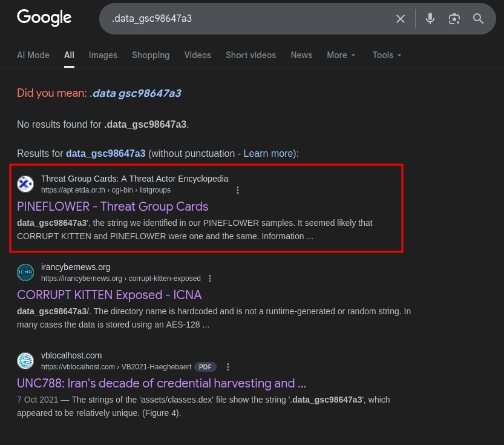The height and width of the screenshot is (445, 504).
Task: Open three-dot menu for PINEFLOWER result
Action: tap(238, 190)
